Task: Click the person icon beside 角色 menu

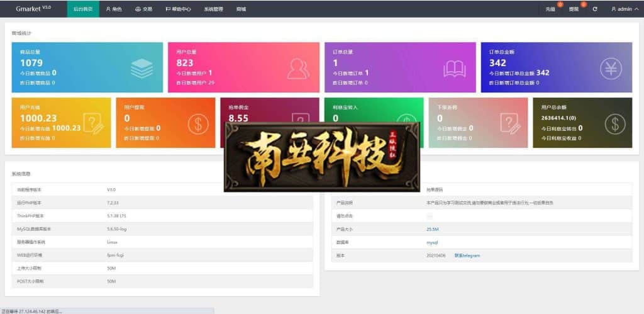Action: [108, 9]
